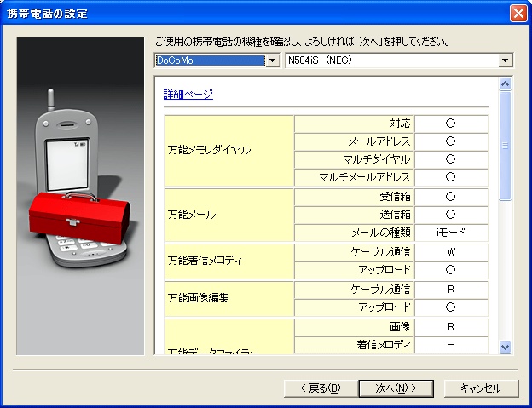Click the 万能メモリダイヤル category cell
This screenshot has height=408, width=532.
[228, 150]
